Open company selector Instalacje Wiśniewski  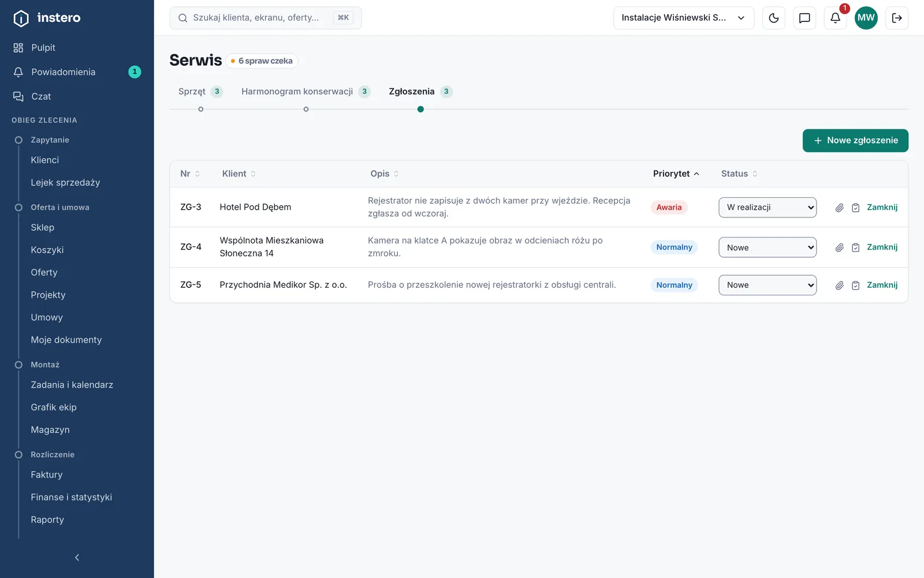pos(684,18)
